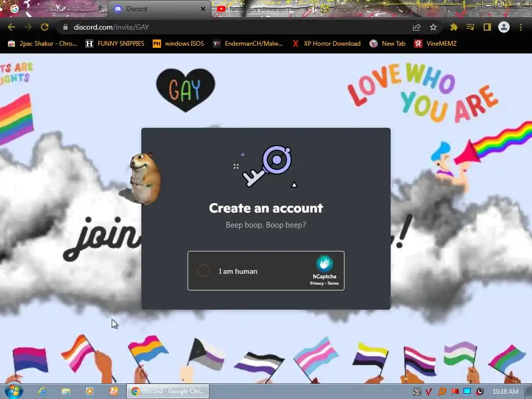This screenshot has height=399, width=532.
Task: Open hCaptcha Terms link
Action: pos(333,283)
